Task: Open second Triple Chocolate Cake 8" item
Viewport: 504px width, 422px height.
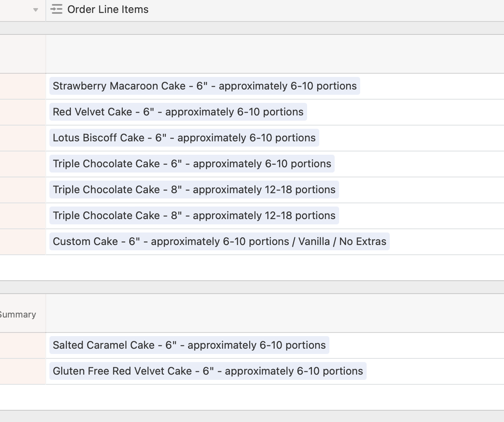Action: pyautogui.click(x=194, y=215)
